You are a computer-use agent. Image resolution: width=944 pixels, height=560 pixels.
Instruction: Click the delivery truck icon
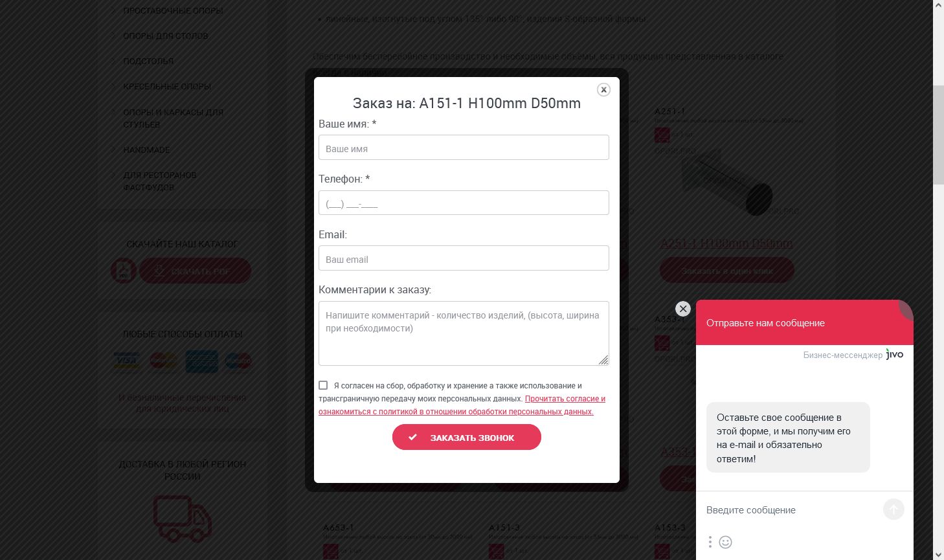click(183, 519)
